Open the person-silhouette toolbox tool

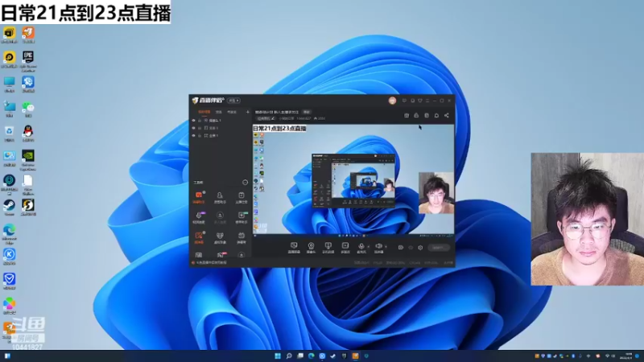(220, 197)
